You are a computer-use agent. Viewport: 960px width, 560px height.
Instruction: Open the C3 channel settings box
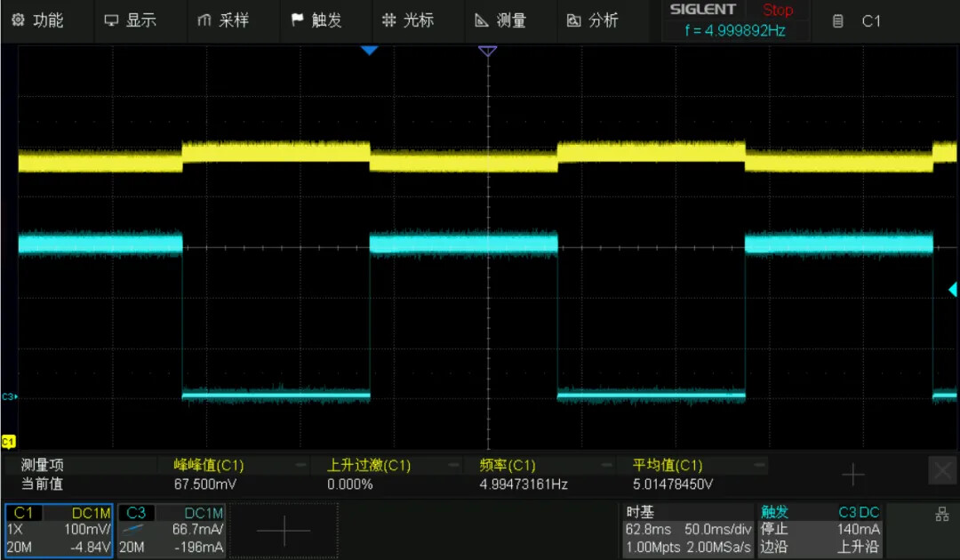(x=172, y=531)
